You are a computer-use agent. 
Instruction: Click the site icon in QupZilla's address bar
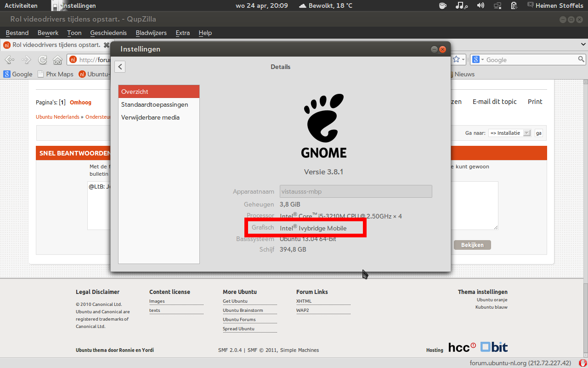[73, 60]
